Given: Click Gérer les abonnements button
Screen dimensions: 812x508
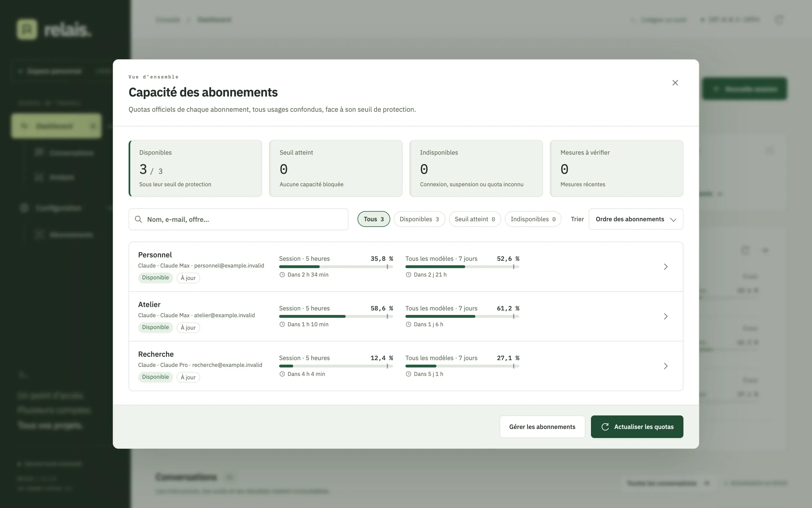Looking at the screenshot, I should pos(542,427).
